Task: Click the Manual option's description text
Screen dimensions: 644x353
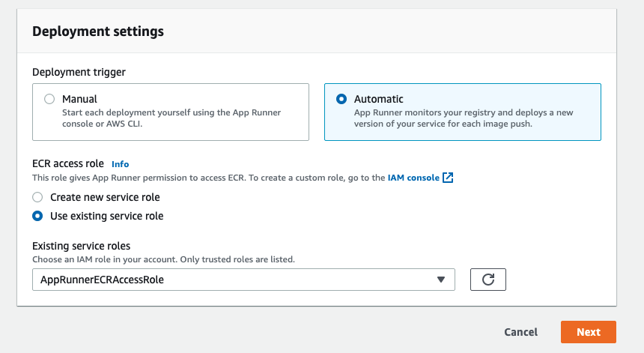Action: tap(172, 118)
